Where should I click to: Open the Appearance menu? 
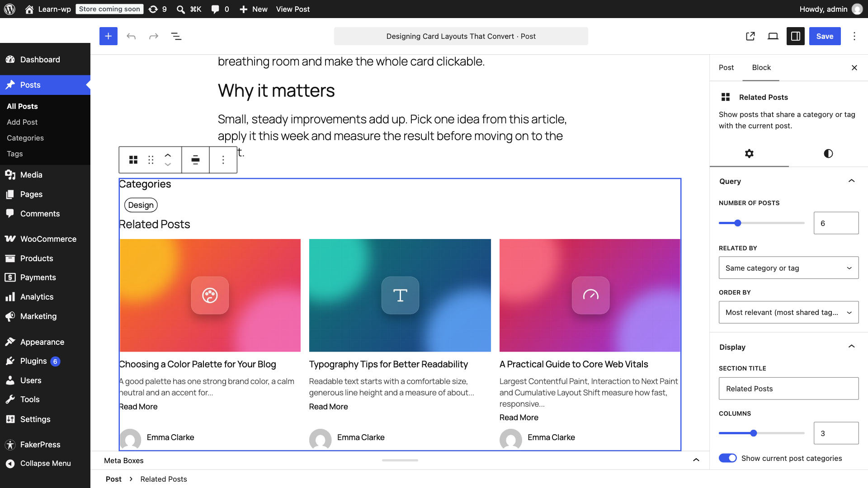[x=45, y=342]
